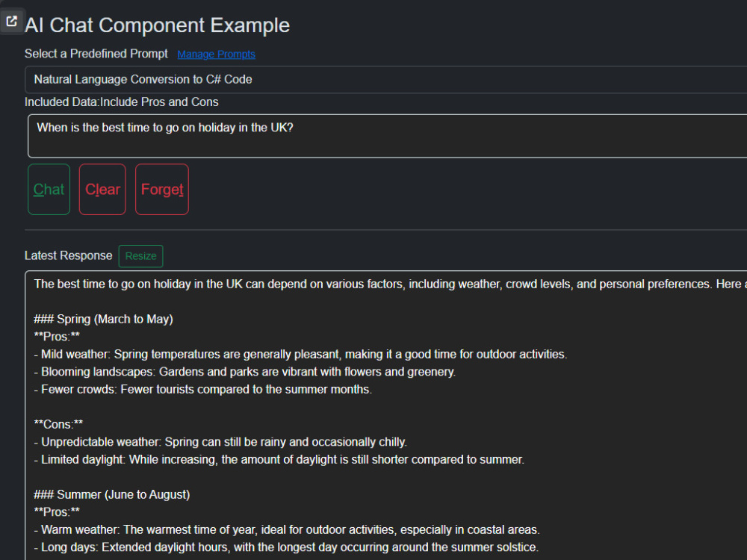Click the Cons line in the response
The height and width of the screenshot is (560, 747).
pos(58,424)
